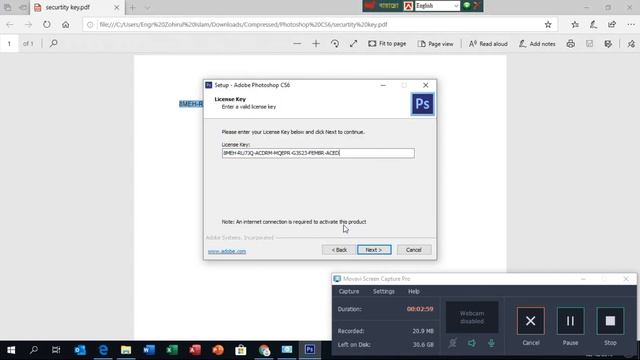Rotate the PDF page
The height and width of the screenshot is (360, 640).
point(335,43)
